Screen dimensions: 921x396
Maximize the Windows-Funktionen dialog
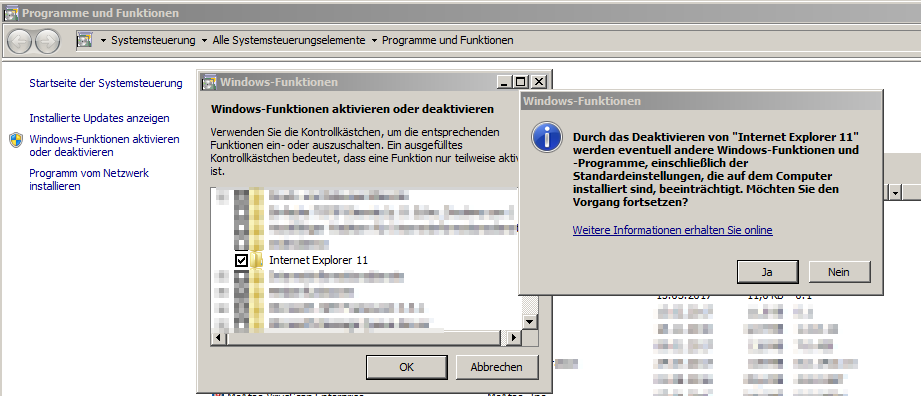[521, 82]
